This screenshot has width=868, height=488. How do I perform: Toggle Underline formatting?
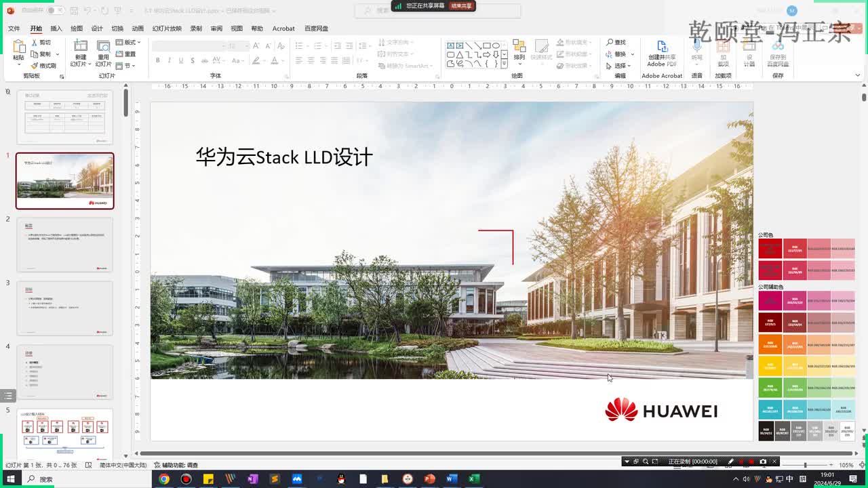(181, 60)
